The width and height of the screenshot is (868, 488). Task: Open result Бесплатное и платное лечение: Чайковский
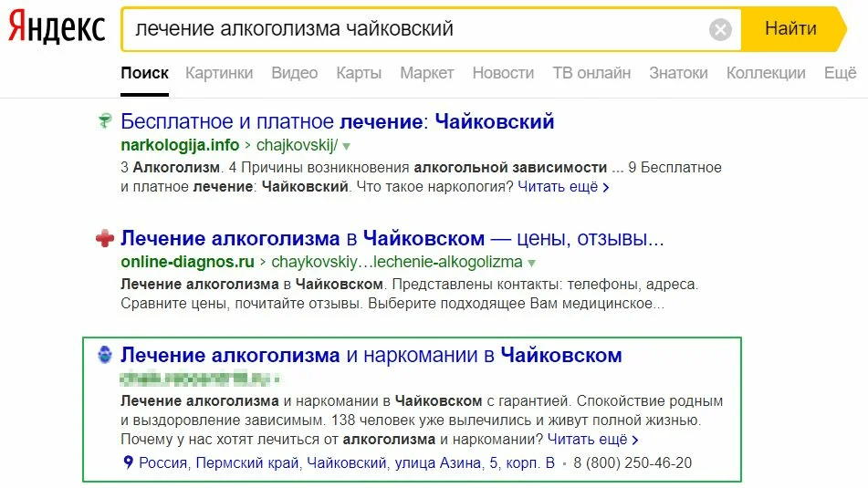[338, 121]
